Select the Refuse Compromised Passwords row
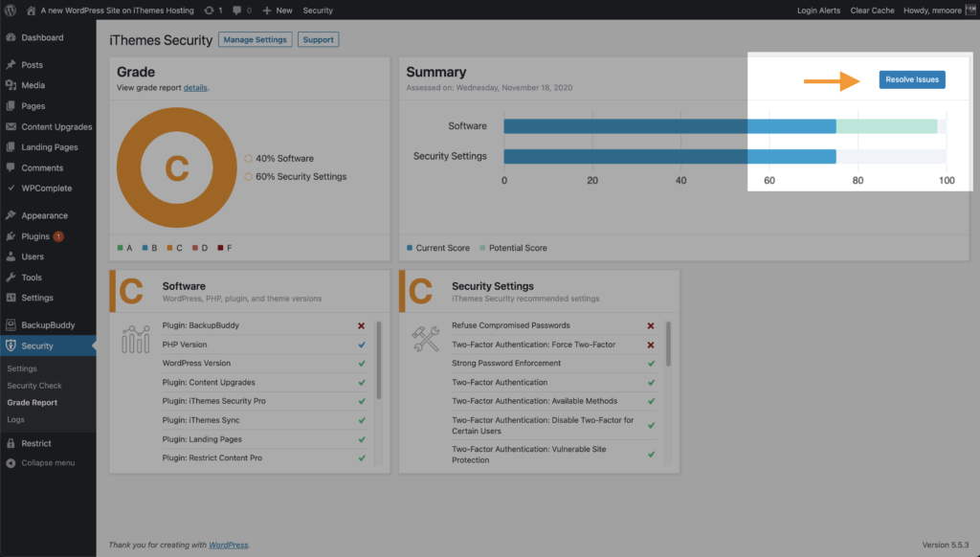 554,325
